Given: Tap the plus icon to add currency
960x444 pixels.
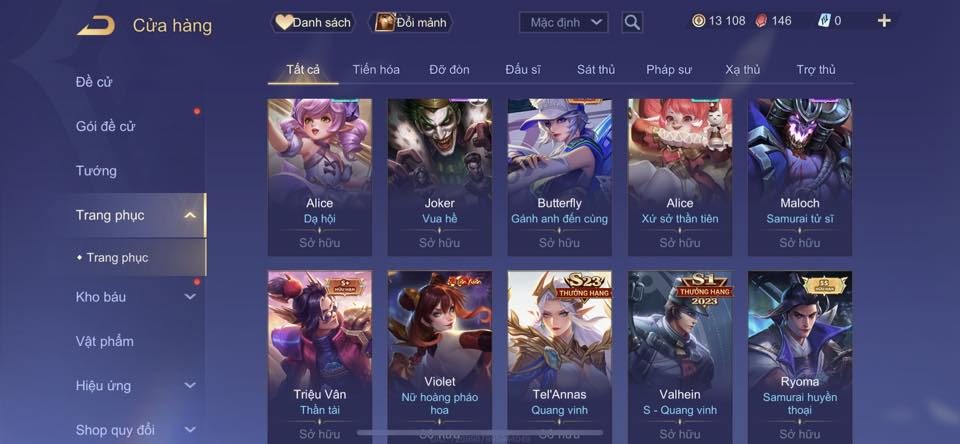Looking at the screenshot, I should [x=883, y=21].
